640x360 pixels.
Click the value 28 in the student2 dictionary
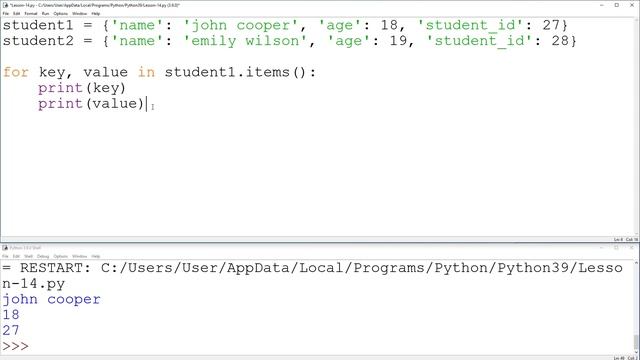click(560, 41)
